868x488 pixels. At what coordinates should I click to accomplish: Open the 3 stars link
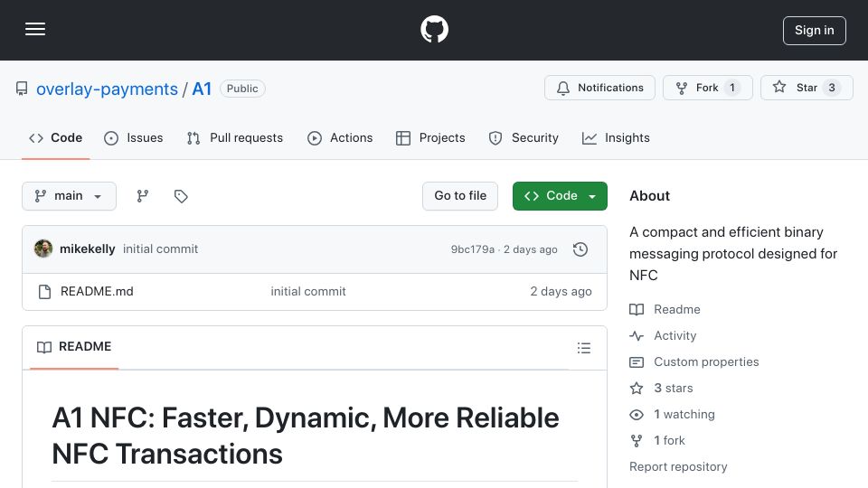[x=673, y=389]
